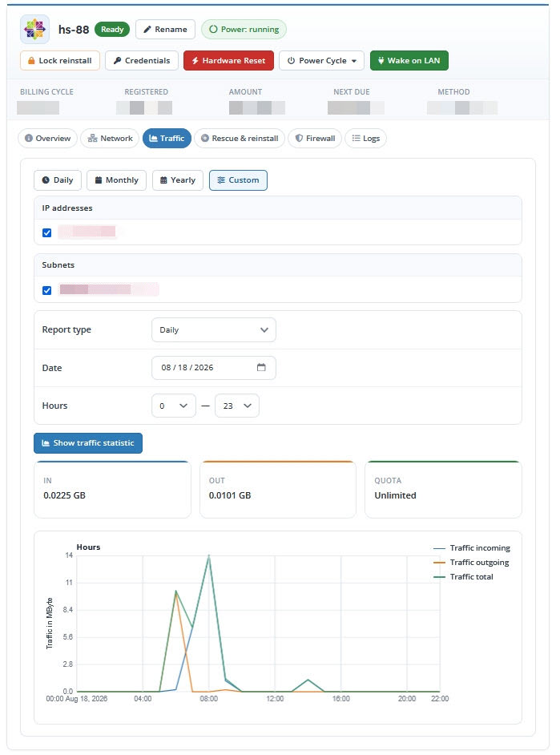The image size is (560, 755).
Task: Click the power status circle icon
Action: click(213, 30)
